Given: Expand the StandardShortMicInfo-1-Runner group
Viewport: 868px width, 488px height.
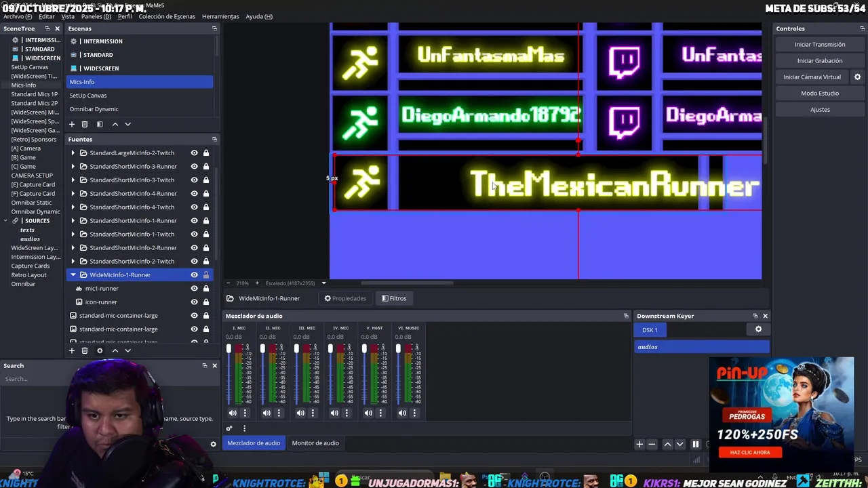Looking at the screenshot, I should click(x=73, y=220).
